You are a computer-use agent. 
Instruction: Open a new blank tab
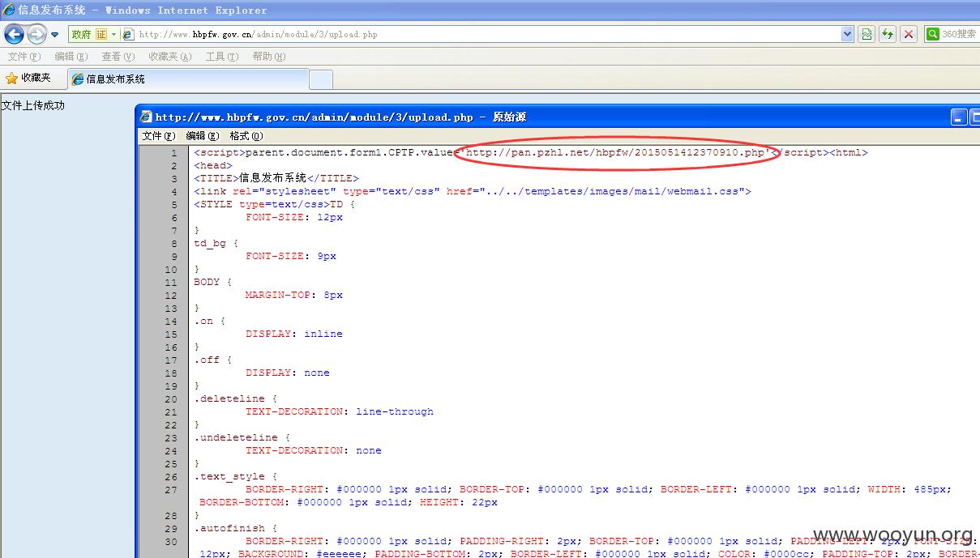(x=321, y=79)
